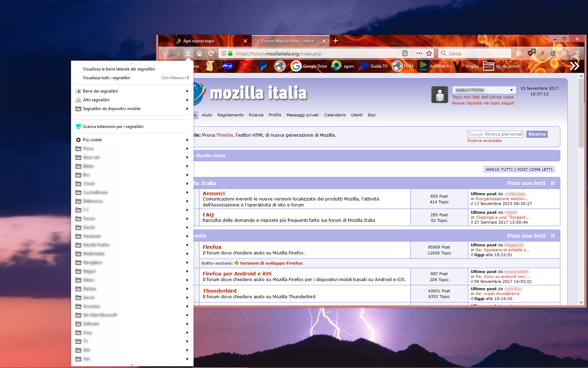
Task: Show more toolbar tools via the overflow chevron
Action: 564,53
